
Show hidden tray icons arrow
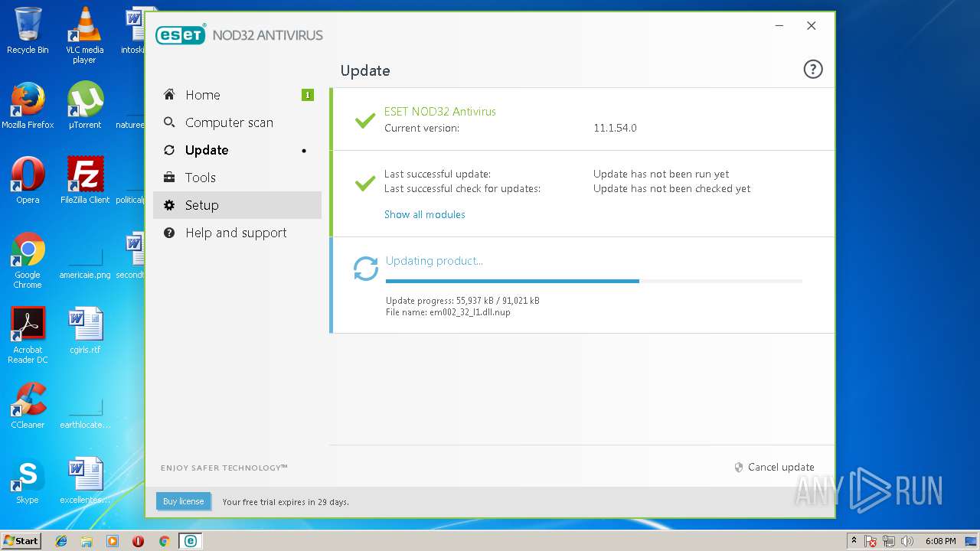pos(854,541)
